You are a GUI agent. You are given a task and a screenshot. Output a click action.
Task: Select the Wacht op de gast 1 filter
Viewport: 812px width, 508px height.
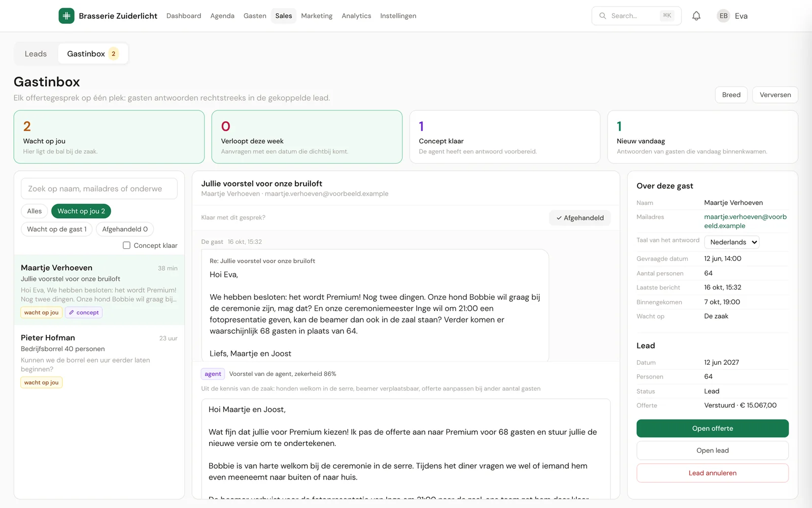[57, 229]
